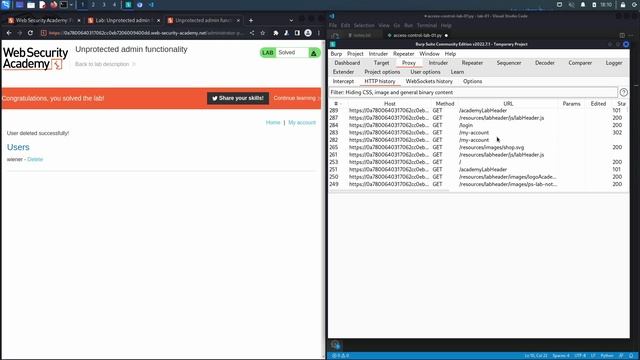
Task: Switch to workspace 4
Action: click(x=114, y=4)
